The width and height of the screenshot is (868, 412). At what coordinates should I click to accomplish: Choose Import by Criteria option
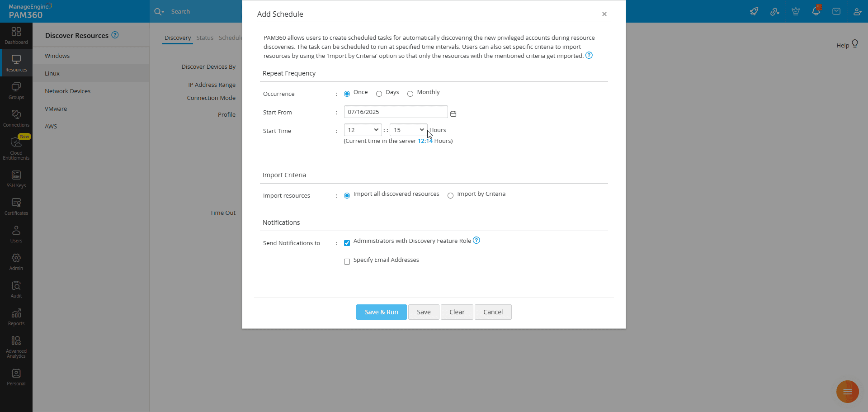coord(450,196)
